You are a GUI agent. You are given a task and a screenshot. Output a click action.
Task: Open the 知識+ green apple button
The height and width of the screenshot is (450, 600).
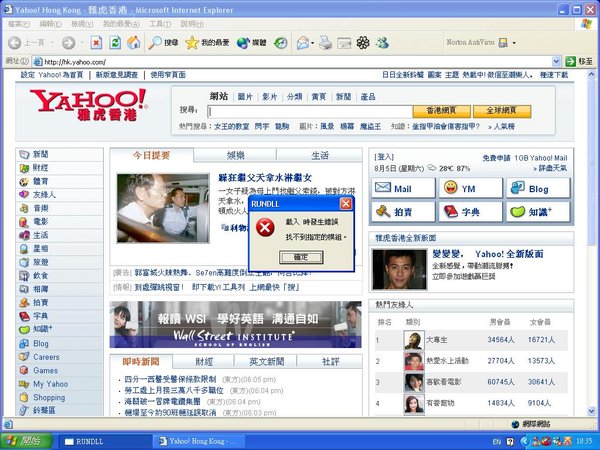pos(538,212)
